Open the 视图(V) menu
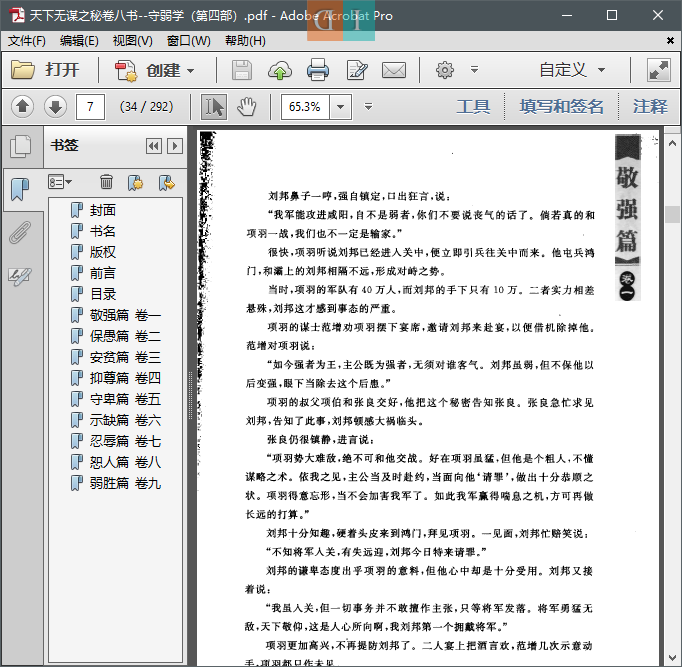Screen dimensions: 682x667 [133, 41]
